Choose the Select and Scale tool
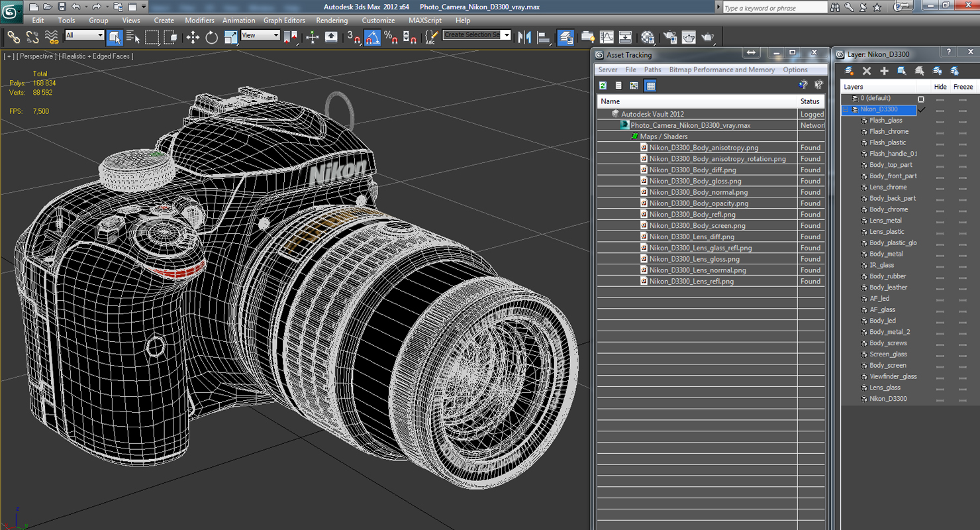This screenshot has width=980, height=530. pos(230,37)
